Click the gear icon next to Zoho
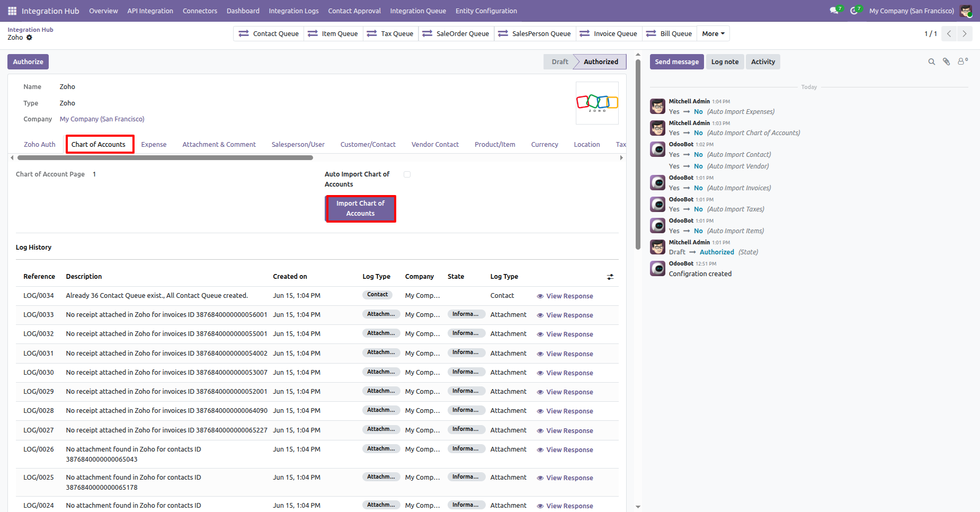The image size is (980, 512). tap(29, 38)
